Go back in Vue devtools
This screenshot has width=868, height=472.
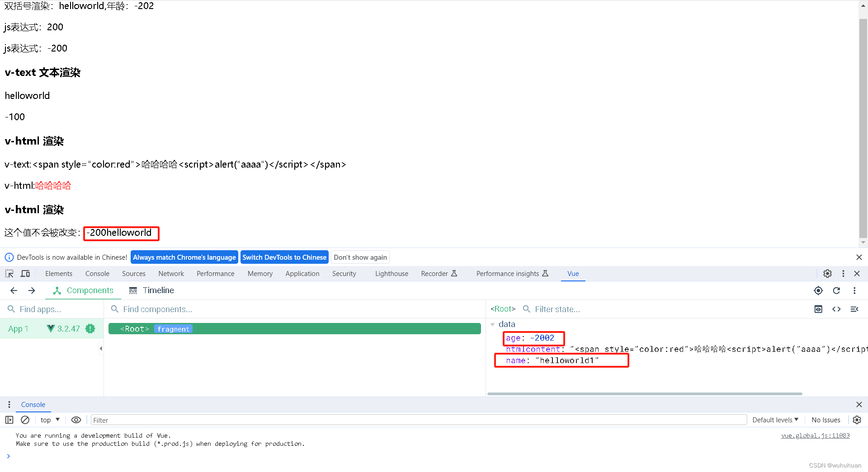(14, 290)
